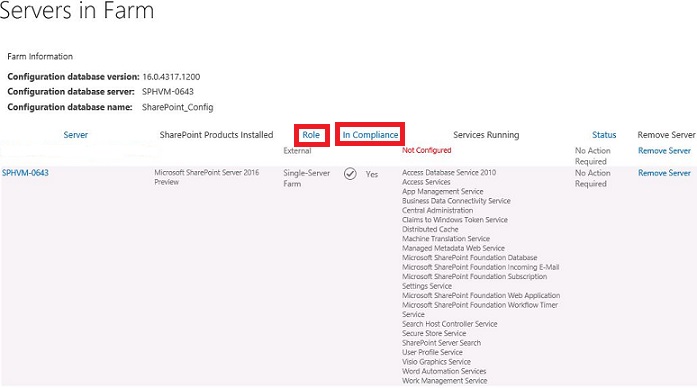697x388 pixels.
Task: Select the Work Management Service entry
Action: 445,380
